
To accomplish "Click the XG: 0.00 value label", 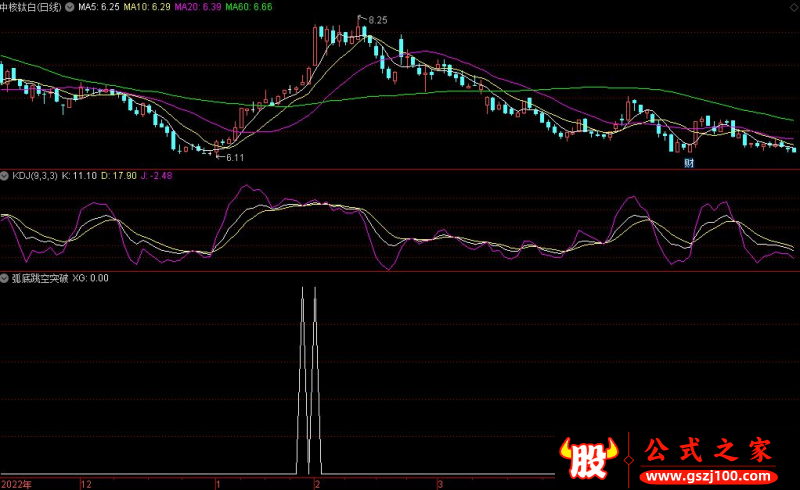I will 92,278.
